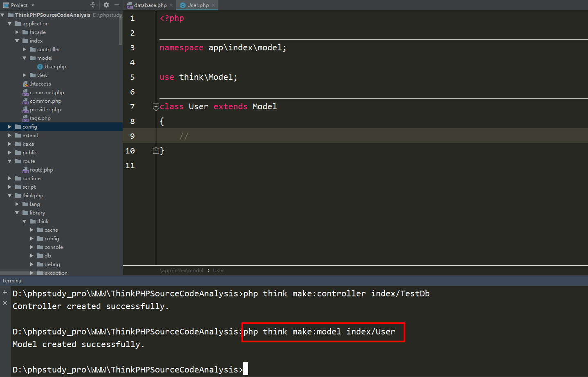Expand the runtime folder

click(10, 178)
